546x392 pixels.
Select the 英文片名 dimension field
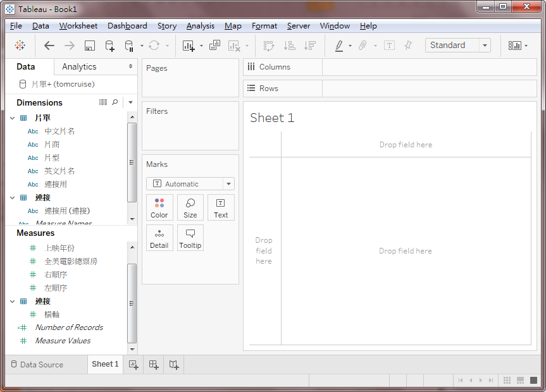(x=59, y=171)
